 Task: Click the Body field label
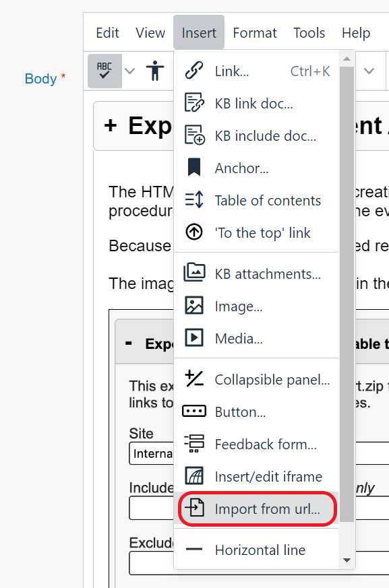click(40, 78)
